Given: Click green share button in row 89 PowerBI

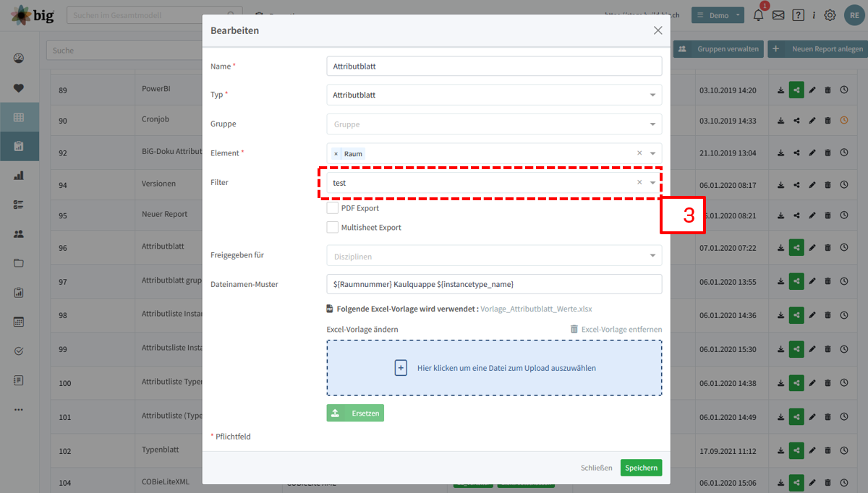Looking at the screenshot, I should coord(796,90).
